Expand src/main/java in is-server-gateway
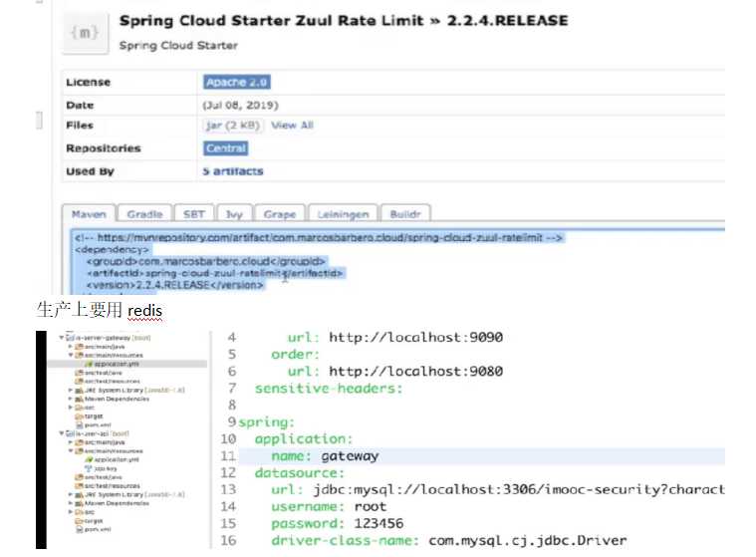Screen dimensions: 756x557 [71, 346]
